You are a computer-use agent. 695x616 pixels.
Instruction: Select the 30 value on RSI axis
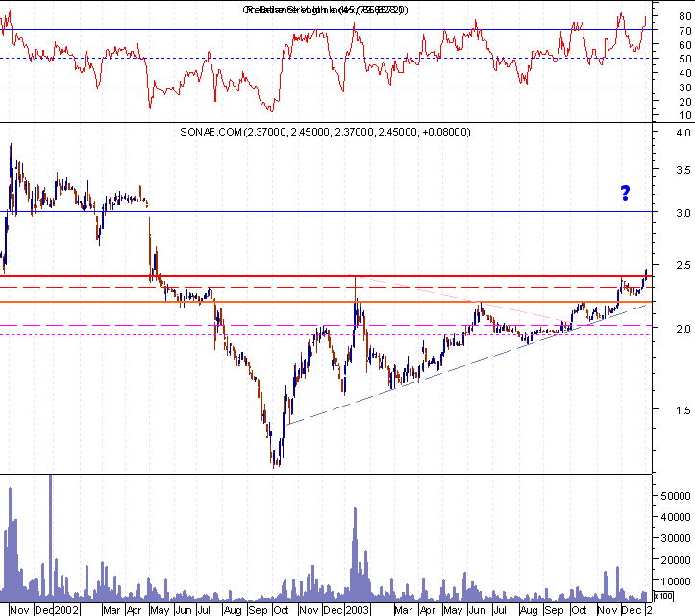tap(684, 87)
